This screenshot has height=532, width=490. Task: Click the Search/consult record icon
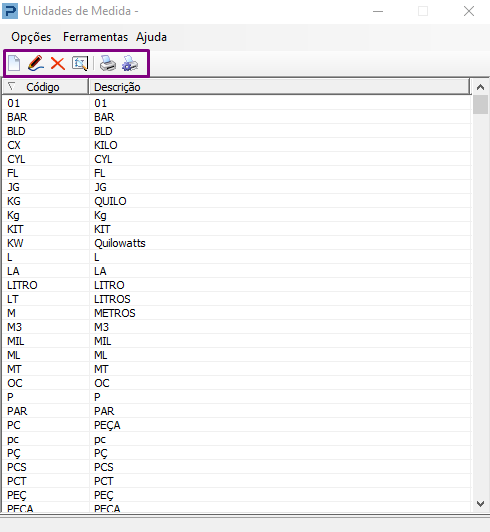coord(80,63)
